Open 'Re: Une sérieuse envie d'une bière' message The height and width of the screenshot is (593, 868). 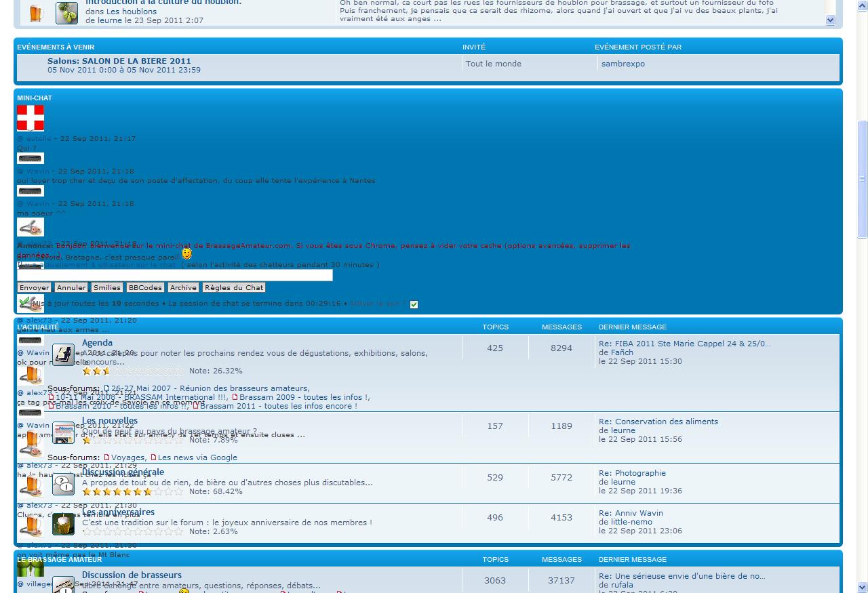point(682,576)
